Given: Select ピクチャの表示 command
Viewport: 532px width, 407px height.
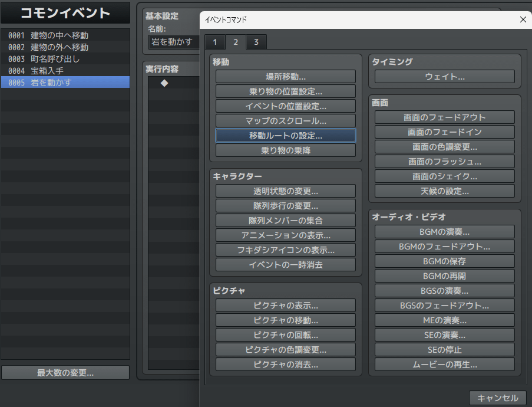Looking at the screenshot, I should tap(285, 306).
